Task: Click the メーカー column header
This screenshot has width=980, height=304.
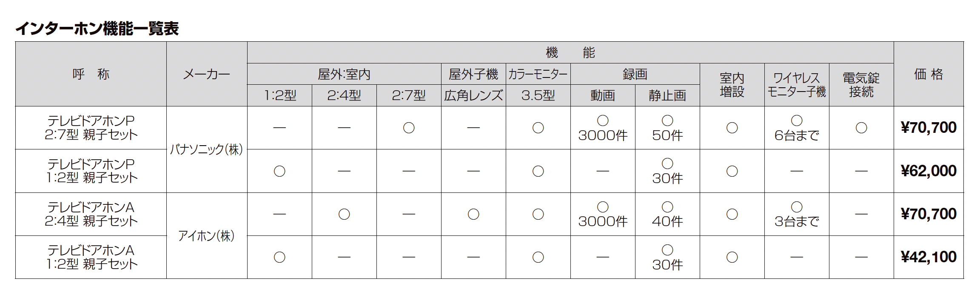Action: point(207,74)
